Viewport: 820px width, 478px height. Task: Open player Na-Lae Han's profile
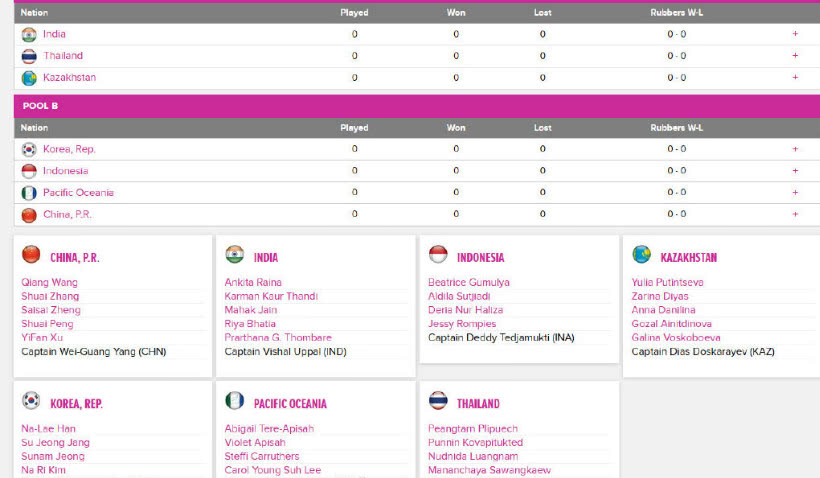point(48,429)
